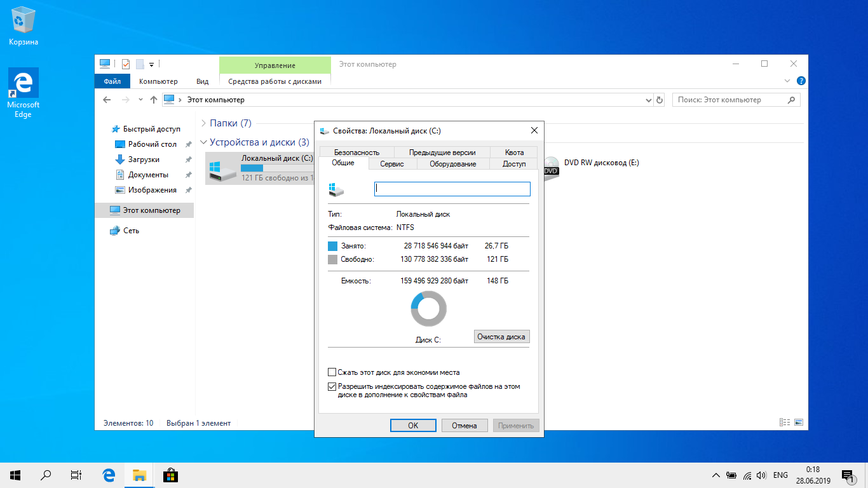Click the disk label text field
Image resolution: width=868 pixels, height=488 pixels.
[x=452, y=189]
